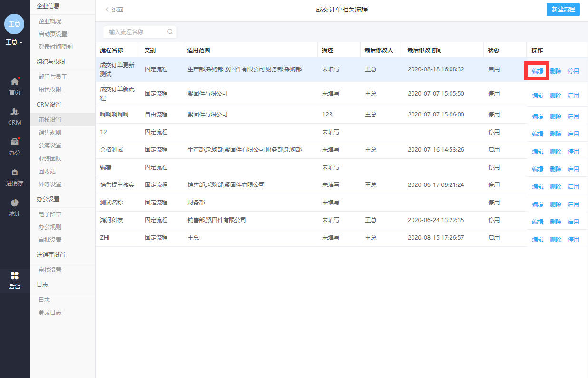Enable the 测试名称 flow

pos(574,204)
